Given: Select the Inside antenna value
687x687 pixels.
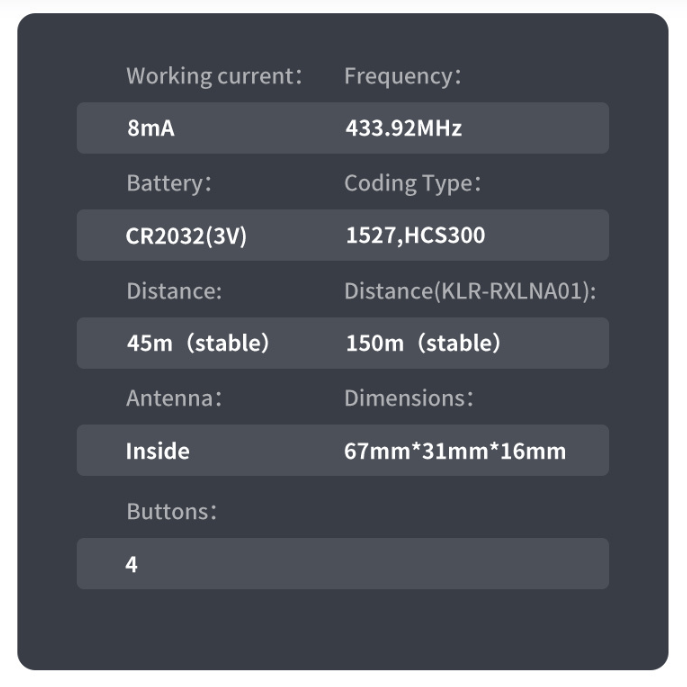Looking at the screenshot, I should pyautogui.click(x=157, y=451).
